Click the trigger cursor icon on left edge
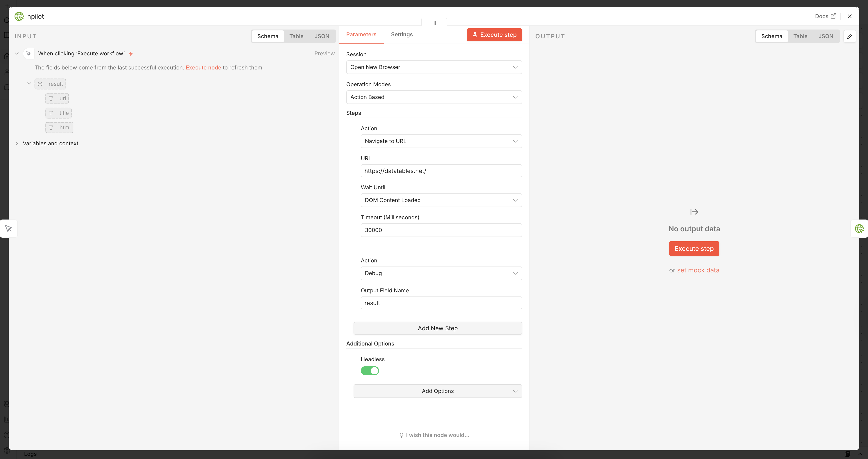The height and width of the screenshot is (459, 868). click(9, 229)
